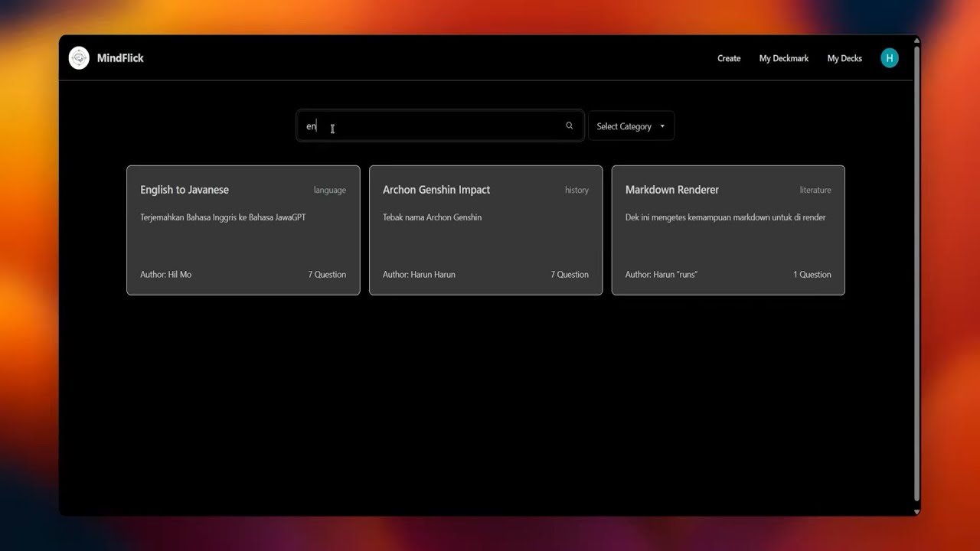Open the English to Javanese deck
Viewport: 980px width, 551px height.
(243, 230)
